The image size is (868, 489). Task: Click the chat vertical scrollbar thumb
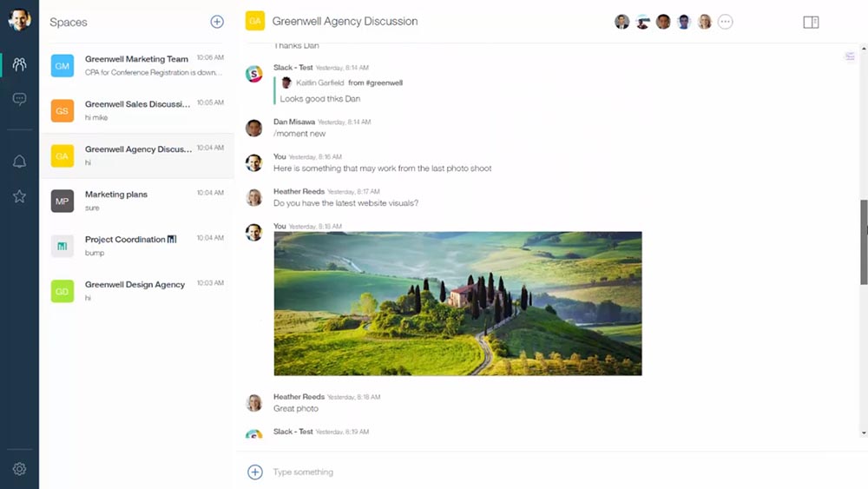click(x=864, y=241)
